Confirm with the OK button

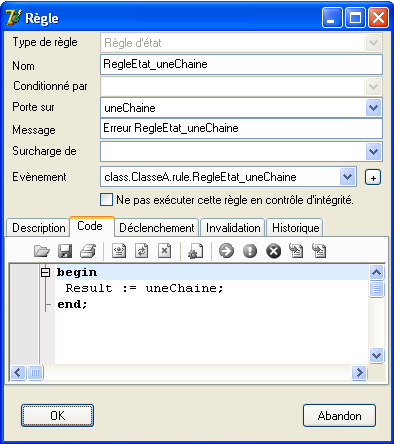57,415
